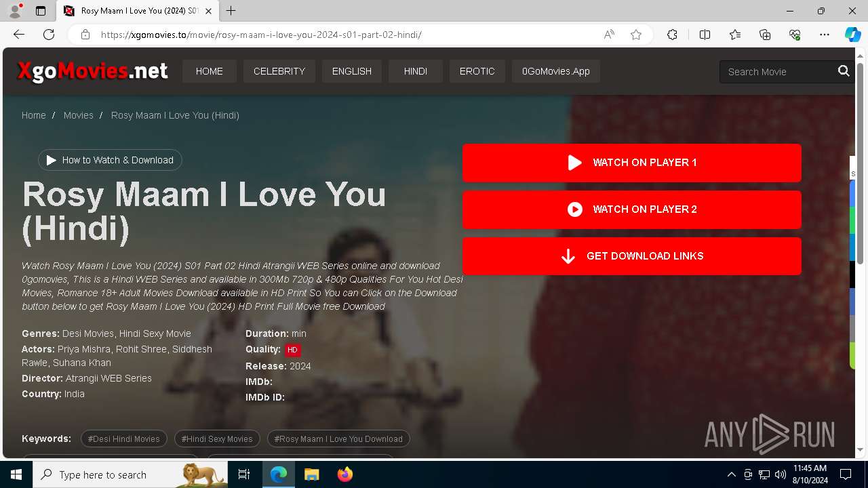Go back to the previous page
This screenshot has height=488, width=868.
tap(19, 35)
